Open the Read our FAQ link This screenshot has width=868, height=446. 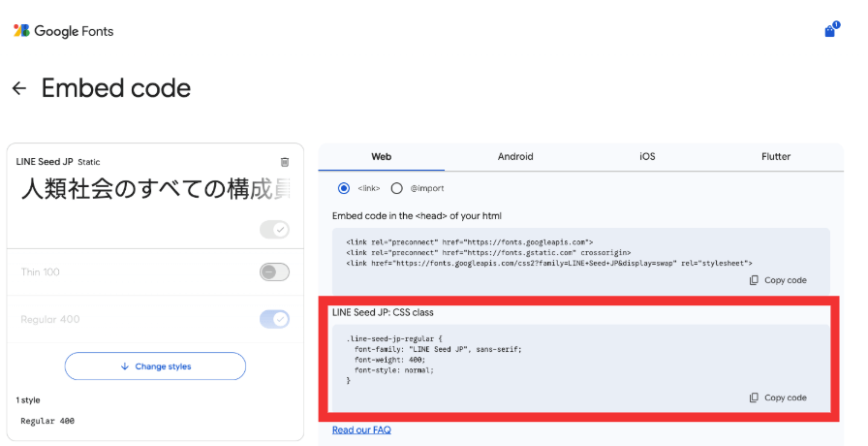pos(361,430)
